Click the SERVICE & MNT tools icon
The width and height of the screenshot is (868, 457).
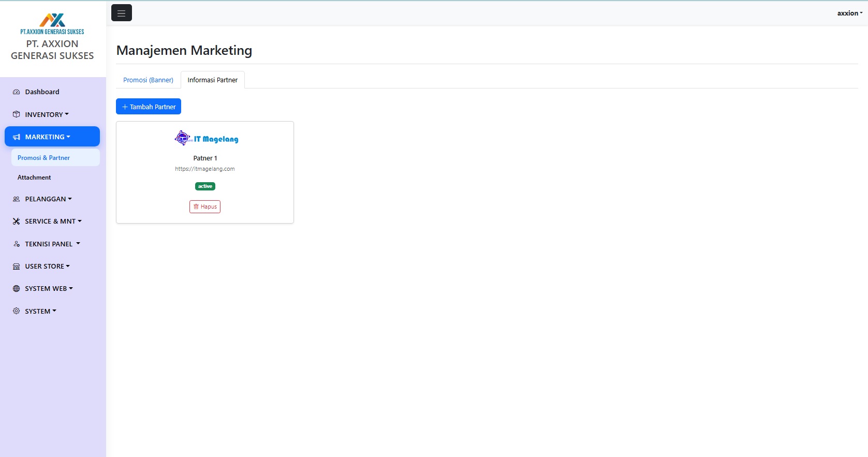click(x=17, y=222)
